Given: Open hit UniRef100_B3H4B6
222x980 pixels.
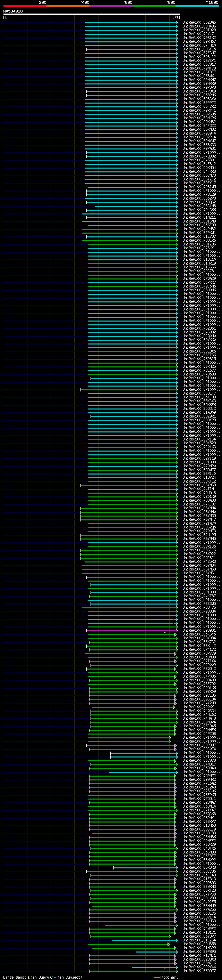Looking at the screenshot, I should click(x=199, y=26).
